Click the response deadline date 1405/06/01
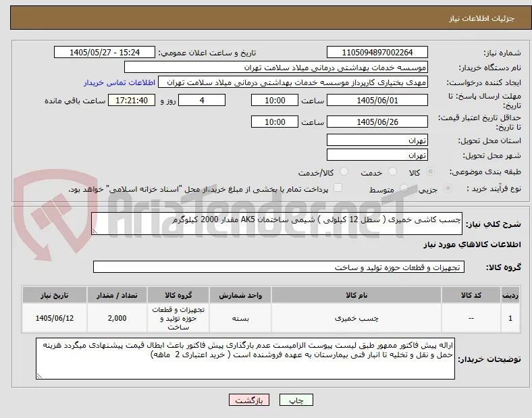Image resolution: width=532 pixels, height=418 pixels. 377,101
